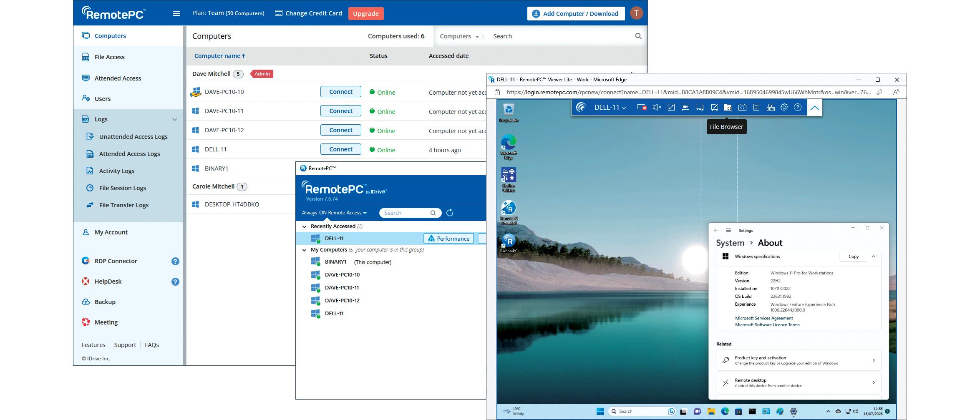
Task: Open keyboard shortcuts icon in viewer toolbar
Action: click(x=771, y=108)
